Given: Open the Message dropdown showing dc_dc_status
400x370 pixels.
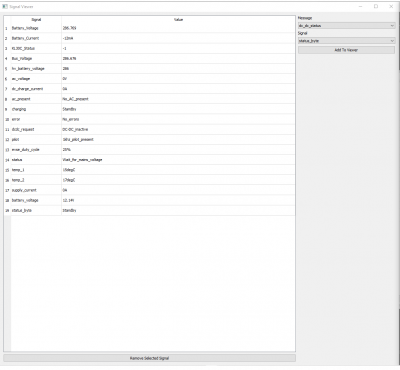Looking at the screenshot, I should coord(346,26).
